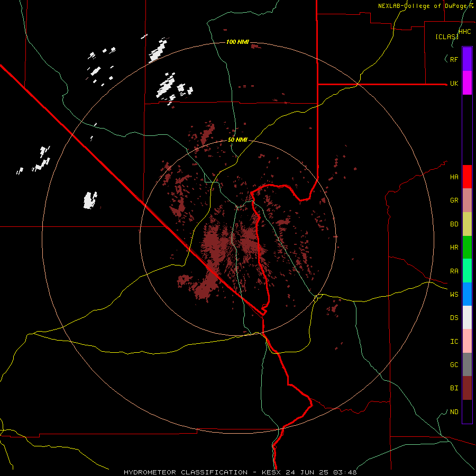Viewport: 476px width, 476px height.
Task: Click the 'HA' legend label
Action: [454, 177]
